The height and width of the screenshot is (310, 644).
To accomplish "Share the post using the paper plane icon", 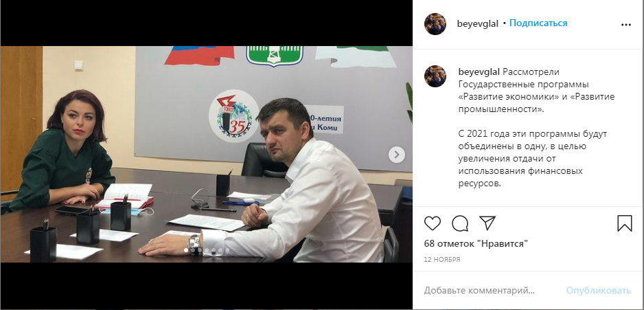I will 487,223.
